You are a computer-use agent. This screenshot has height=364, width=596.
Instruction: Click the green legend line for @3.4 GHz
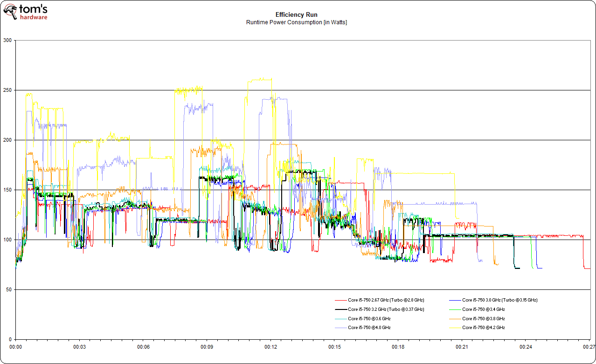[455, 309]
